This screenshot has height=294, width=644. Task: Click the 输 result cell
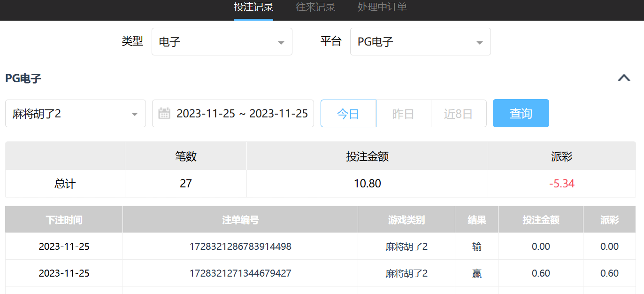pos(477,247)
